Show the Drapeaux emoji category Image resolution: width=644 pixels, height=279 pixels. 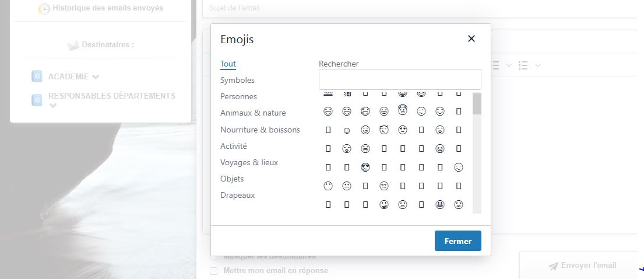pyautogui.click(x=237, y=195)
